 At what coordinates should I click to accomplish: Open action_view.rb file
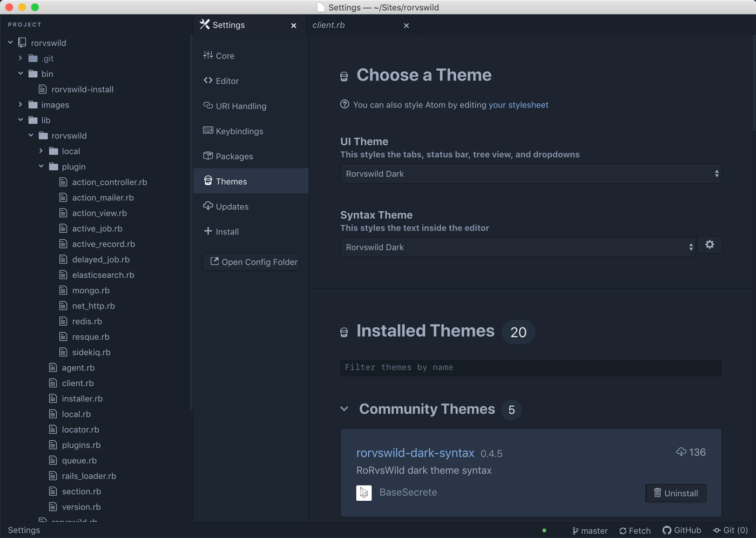click(x=99, y=213)
